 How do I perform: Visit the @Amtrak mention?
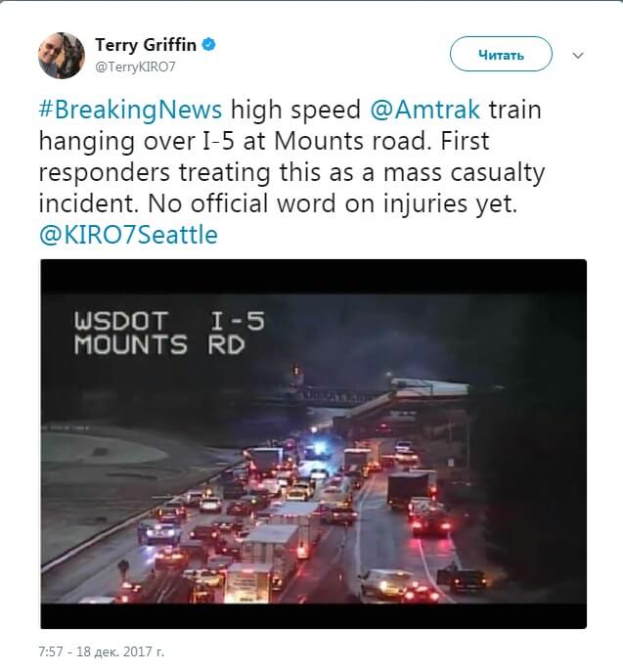point(424,110)
